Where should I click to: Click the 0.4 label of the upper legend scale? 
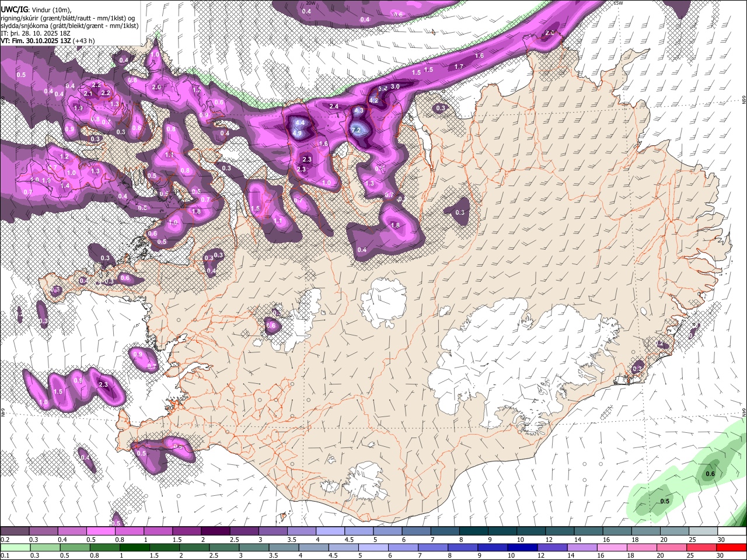(62, 540)
